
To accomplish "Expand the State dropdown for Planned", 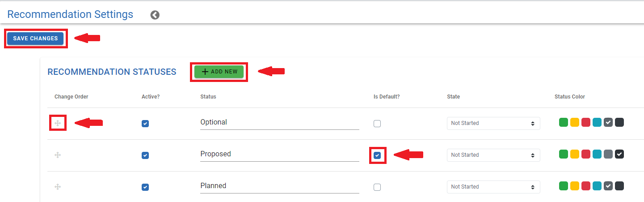I will pos(493,187).
